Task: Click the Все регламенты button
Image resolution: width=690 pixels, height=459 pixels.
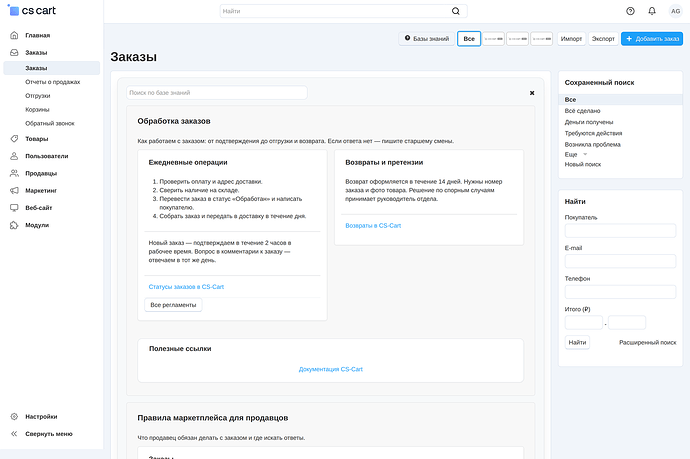Action: coord(173,305)
